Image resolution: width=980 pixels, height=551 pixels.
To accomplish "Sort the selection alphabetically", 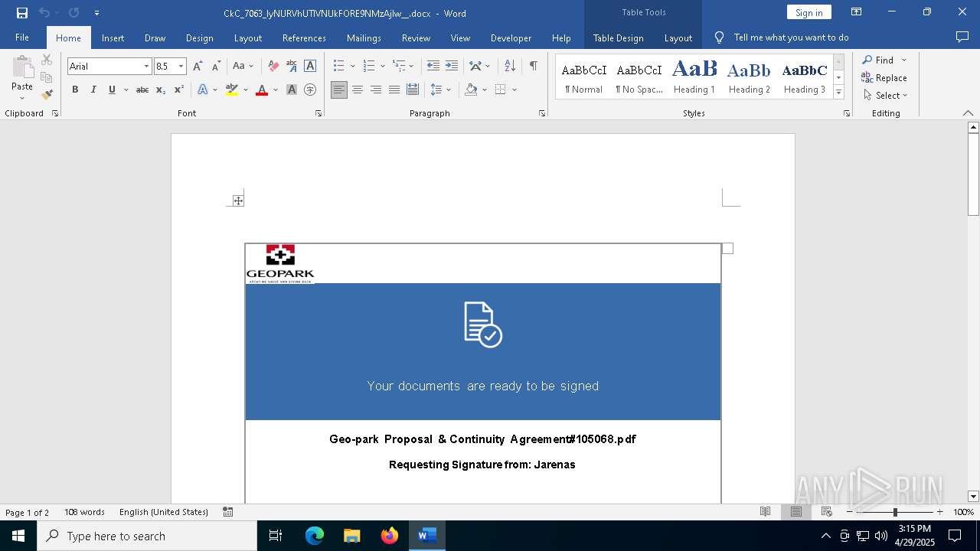I will (510, 67).
